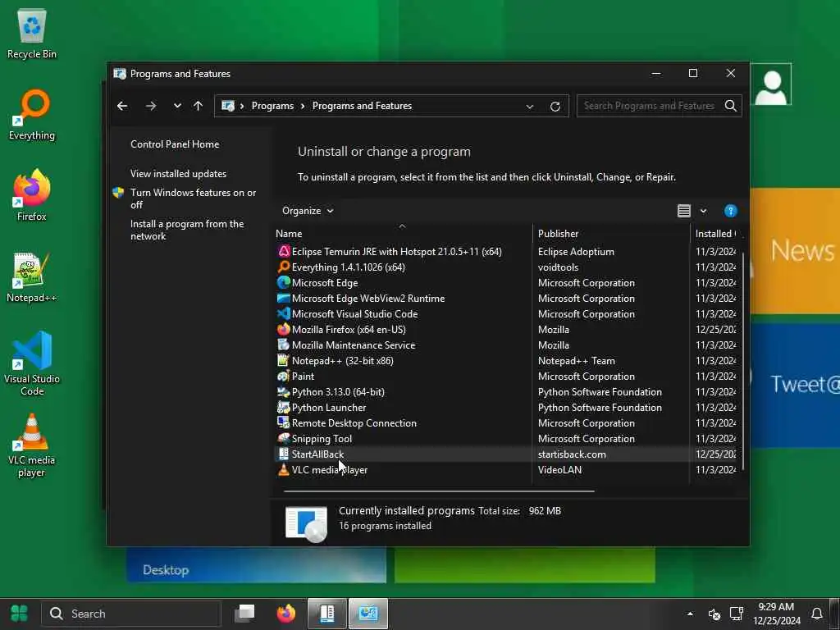Image resolution: width=840 pixels, height=630 pixels.
Task: Launch Everything from its desktop shortcut
Action: (32, 115)
